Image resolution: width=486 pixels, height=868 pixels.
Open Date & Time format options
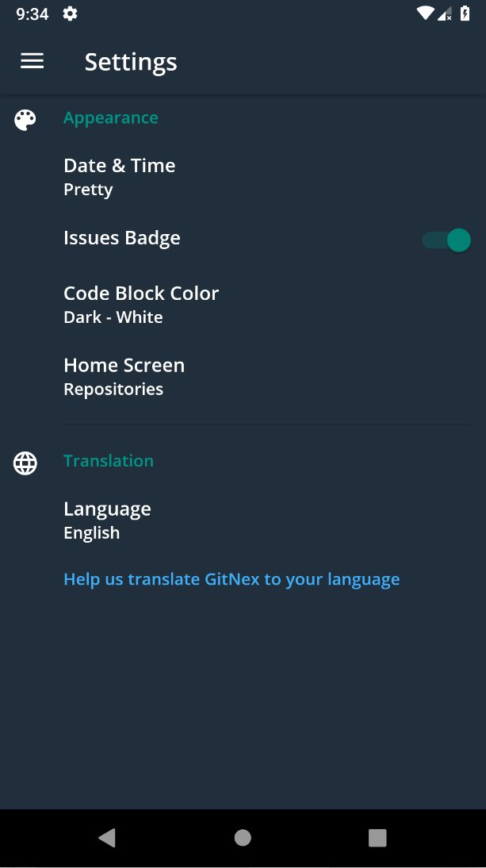120,176
